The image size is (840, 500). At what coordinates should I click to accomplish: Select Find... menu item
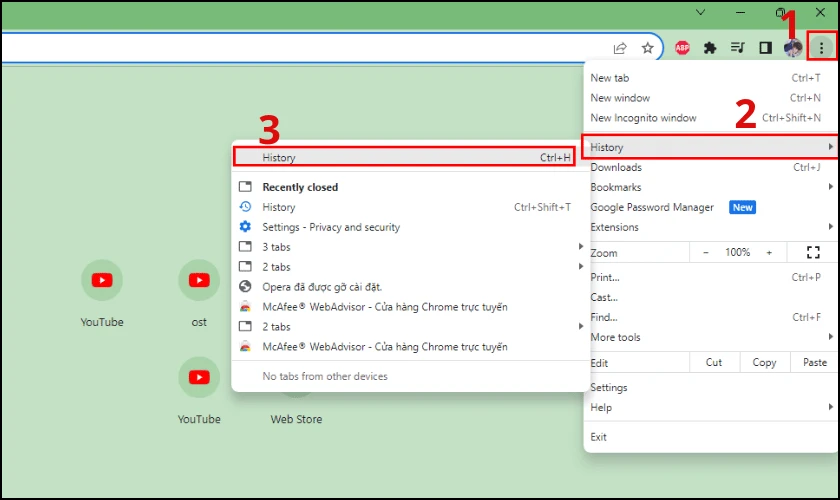710,317
